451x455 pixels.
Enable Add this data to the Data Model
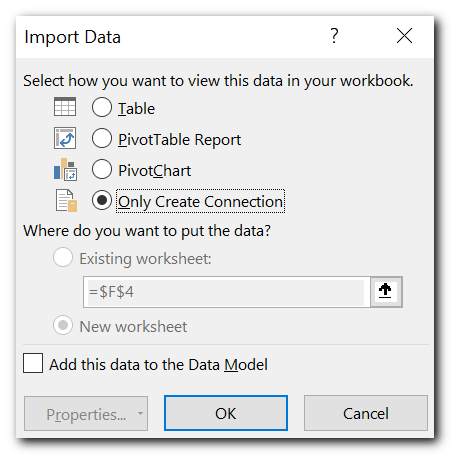coord(33,363)
